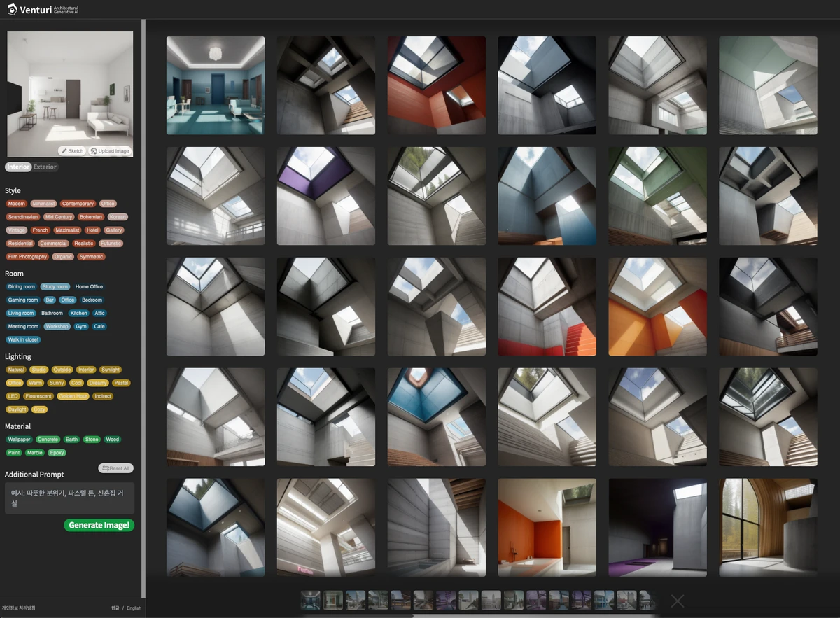Select the Contemporary style tag
Screen dimensions: 840x618
click(x=78, y=204)
